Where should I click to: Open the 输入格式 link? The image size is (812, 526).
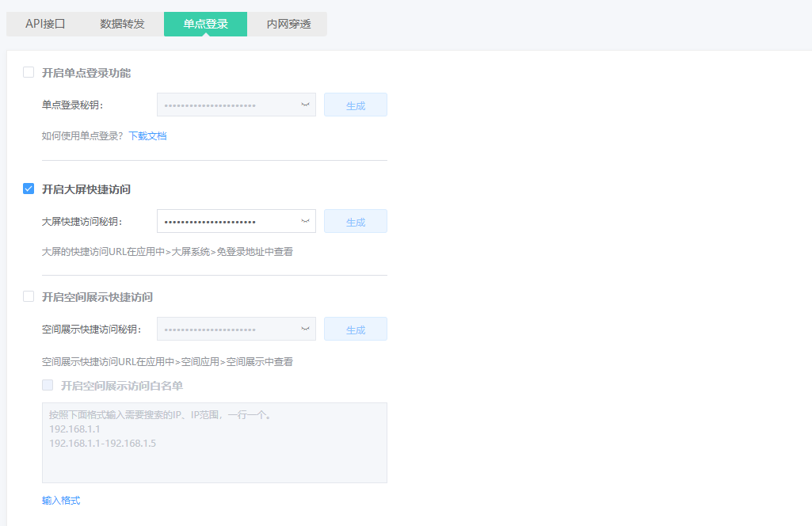point(61,501)
